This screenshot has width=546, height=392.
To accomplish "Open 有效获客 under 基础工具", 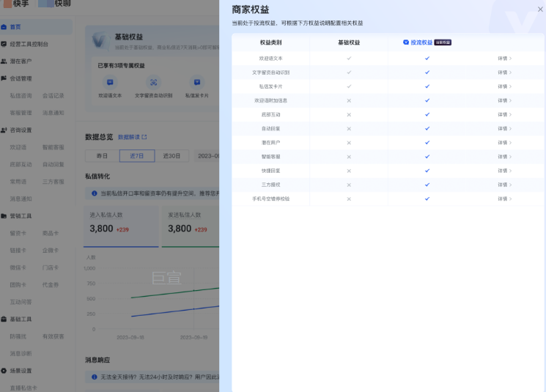I will (x=54, y=336).
